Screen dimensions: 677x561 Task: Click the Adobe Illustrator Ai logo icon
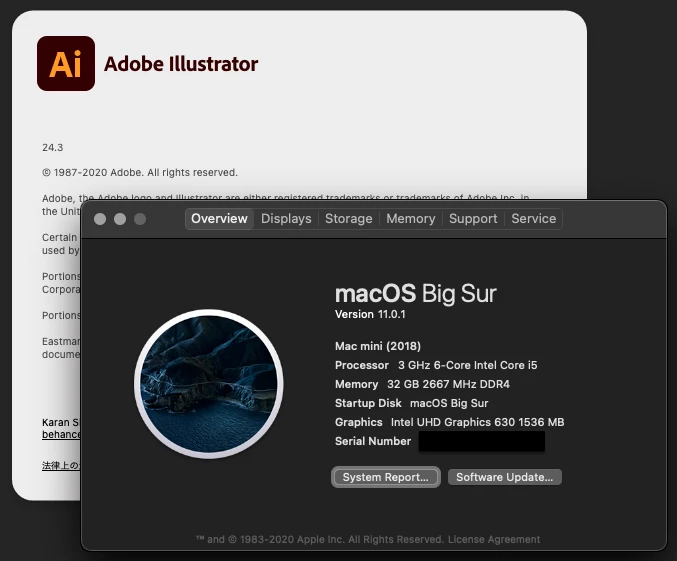[x=66, y=63]
